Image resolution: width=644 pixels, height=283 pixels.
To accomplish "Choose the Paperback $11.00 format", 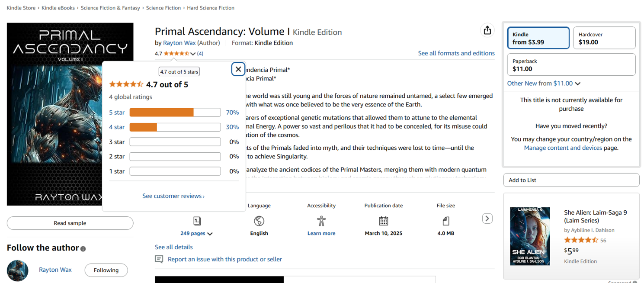I will (571, 65).
